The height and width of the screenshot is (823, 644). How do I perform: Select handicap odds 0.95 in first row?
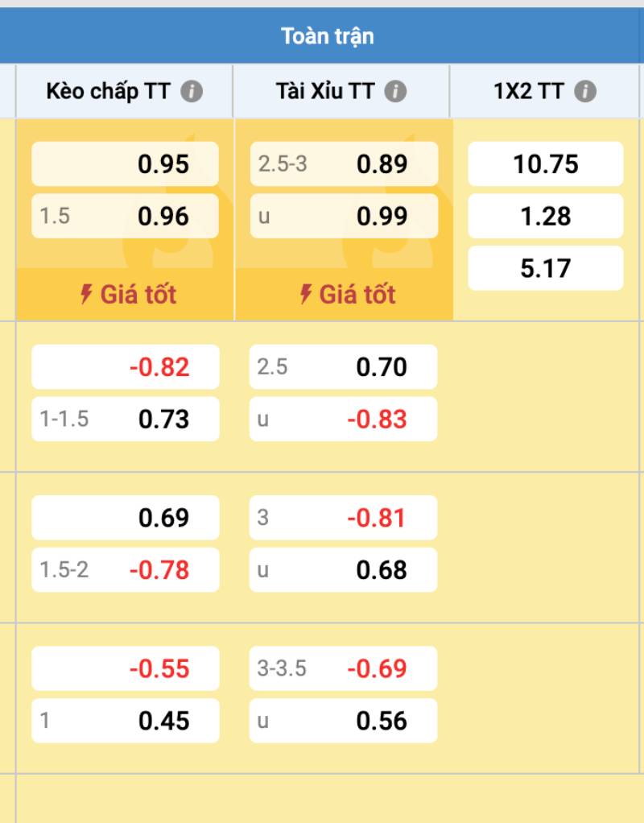[125, 164]
